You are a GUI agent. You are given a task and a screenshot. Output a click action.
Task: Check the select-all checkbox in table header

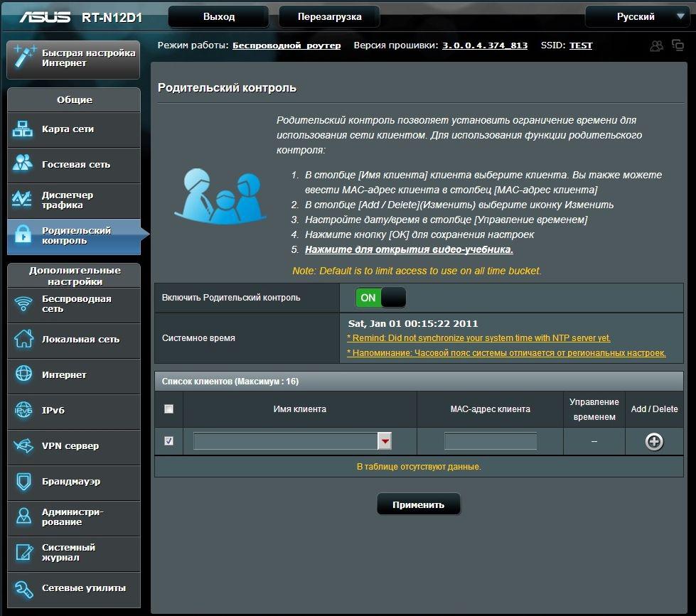click(168, 409)
